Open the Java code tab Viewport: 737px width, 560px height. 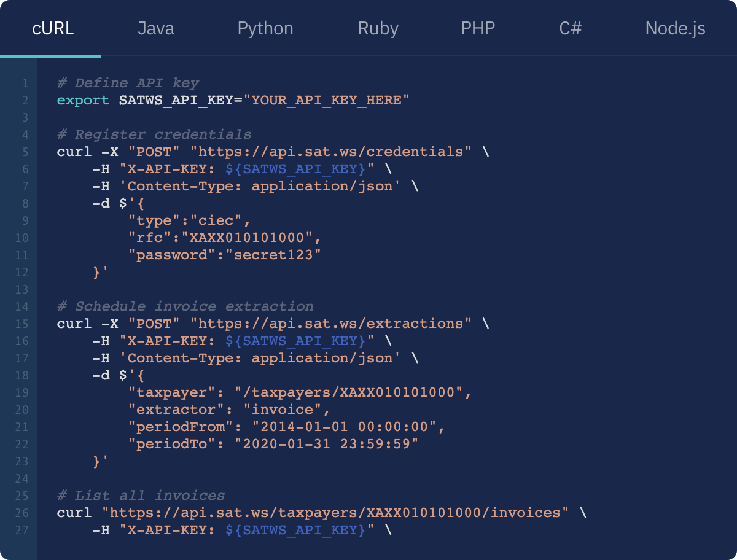[155, 28]
